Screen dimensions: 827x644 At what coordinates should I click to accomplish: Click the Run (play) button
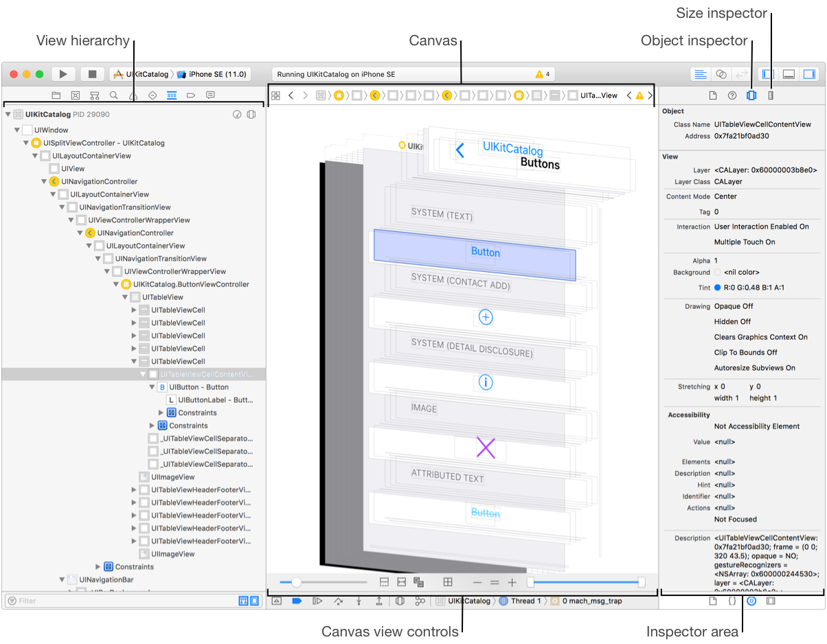63,74
